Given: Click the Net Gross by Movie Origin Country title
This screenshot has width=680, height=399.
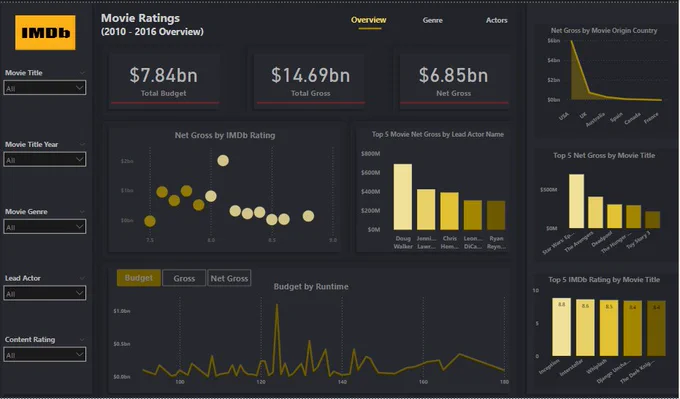Looking at the screenshot, I should click(604, 30).
